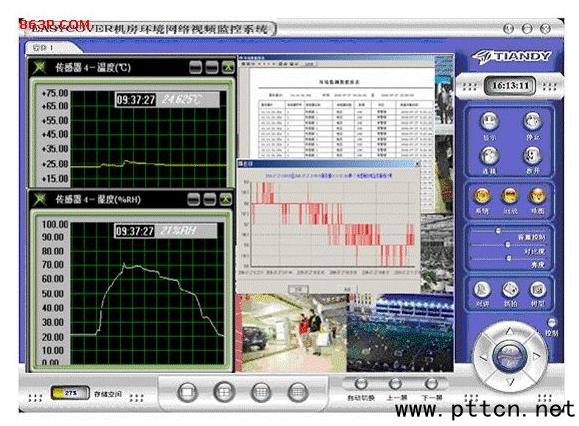Select the single-view layout button
The width and height of the screenshot is (579, 426).
187,392
